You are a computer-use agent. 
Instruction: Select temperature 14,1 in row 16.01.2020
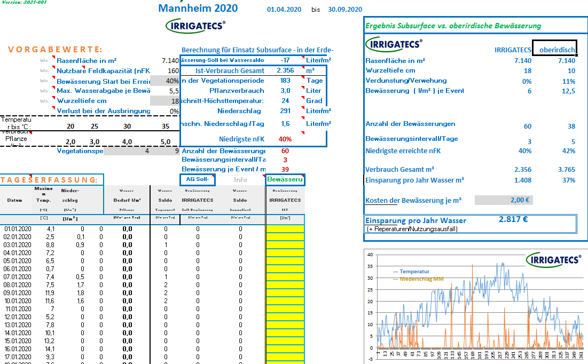50,349
